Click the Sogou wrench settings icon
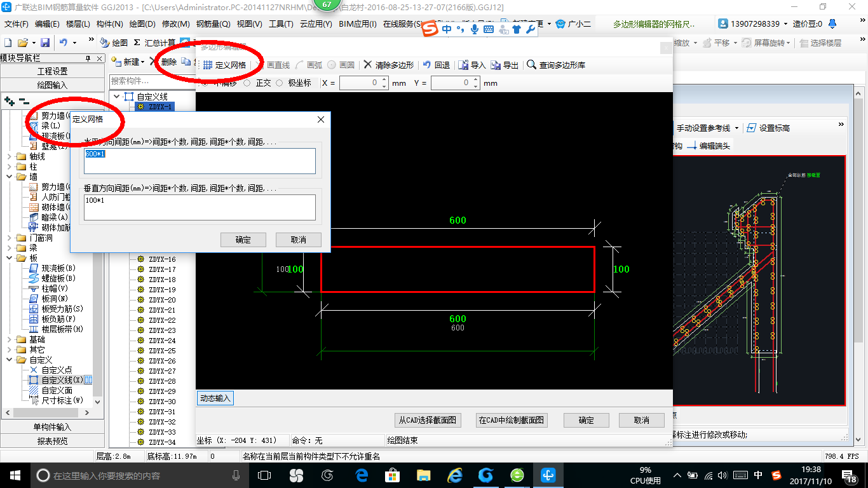Viewport: 868px width, 488px height. click(x=531, y=29)
